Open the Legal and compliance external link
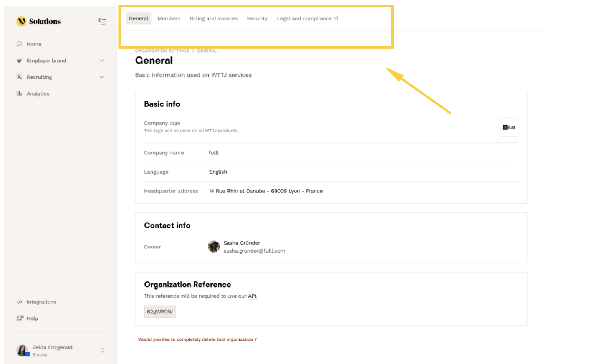The image size is (599, 364). (307, 18)
